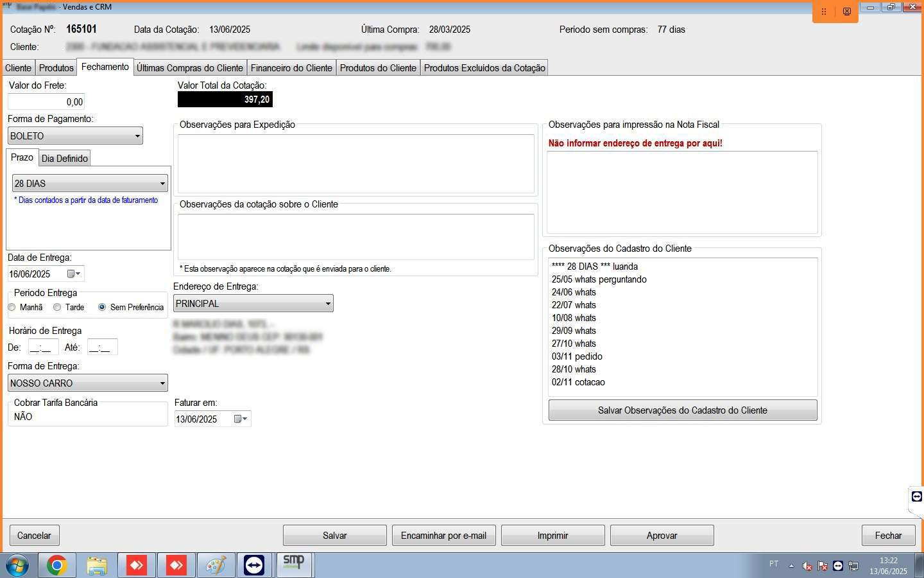Open the TeamViewer side panel tab icon
This screenshot has width=924, height=578.
click(x=917, y=496)
